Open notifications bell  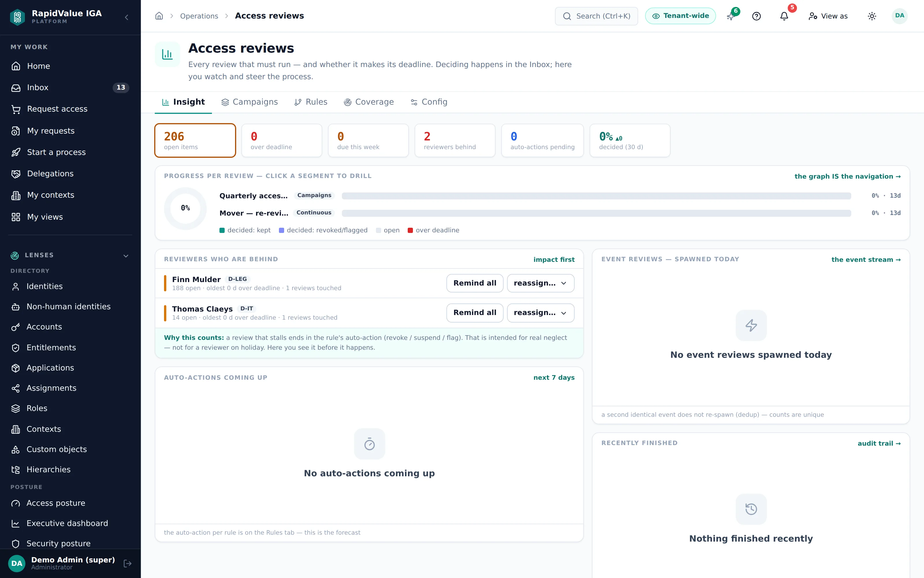click(x=784, y=16)
